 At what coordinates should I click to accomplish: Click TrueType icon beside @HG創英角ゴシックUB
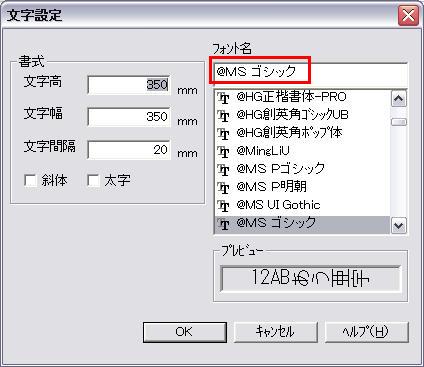pyautogui.click(x=223, y=116)
